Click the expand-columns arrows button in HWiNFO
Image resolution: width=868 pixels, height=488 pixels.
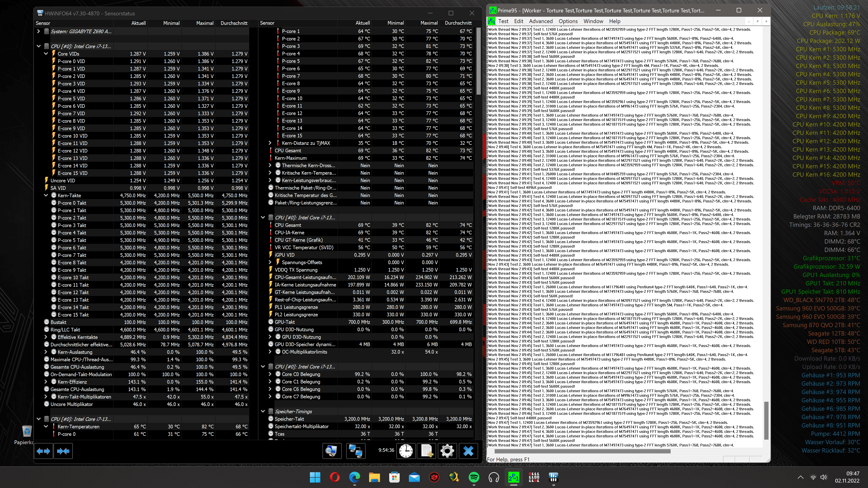click(43, 451)
